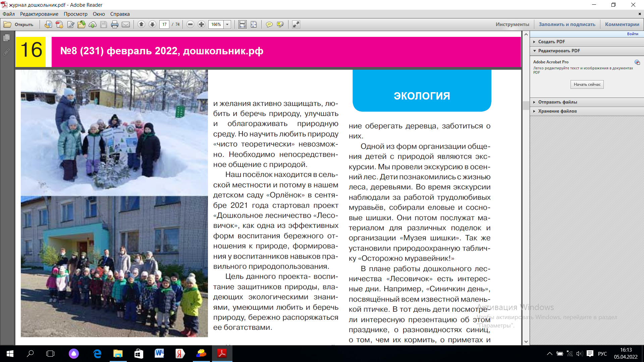Click the Начать сейчас button
644x362 pixels.
click(x=587, y=84)
